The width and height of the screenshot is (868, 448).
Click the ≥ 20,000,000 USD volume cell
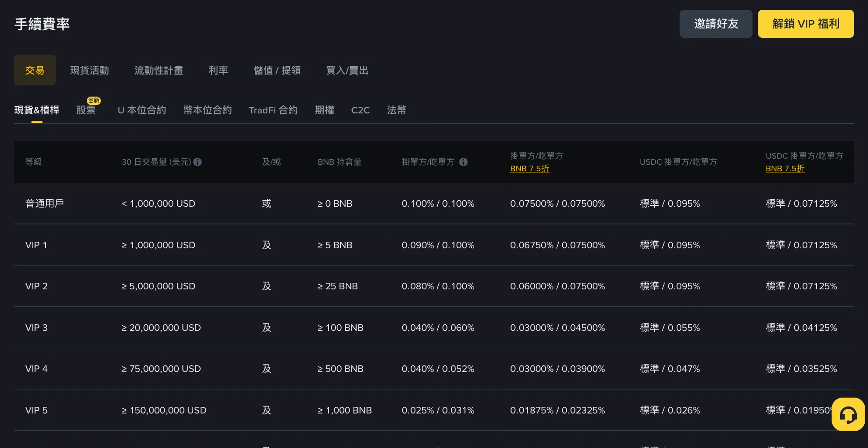coord(161,328)
